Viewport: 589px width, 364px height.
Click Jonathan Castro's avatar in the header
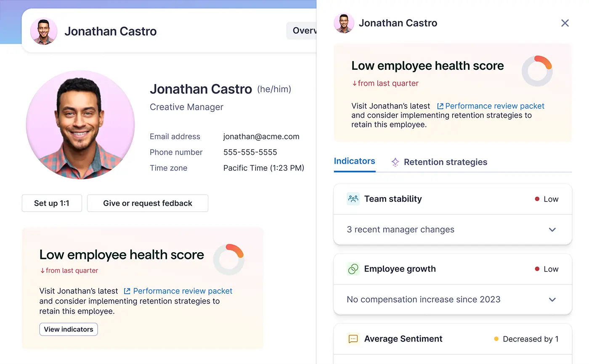pos(44,31)
